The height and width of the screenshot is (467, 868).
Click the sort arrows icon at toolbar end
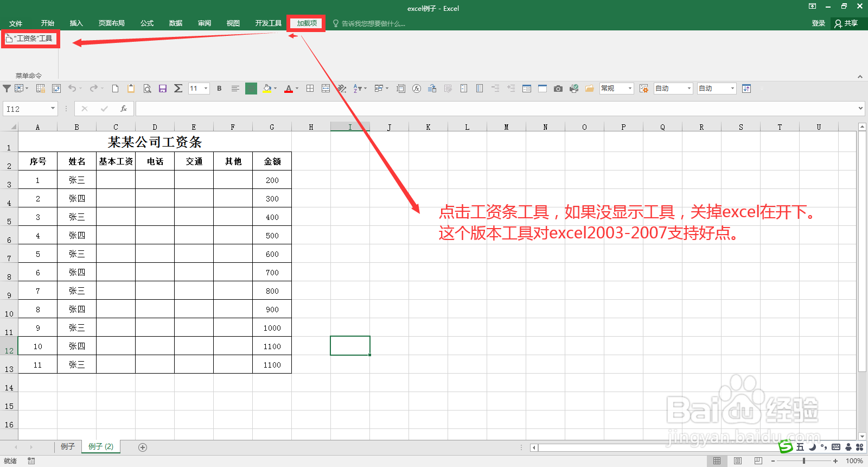pos(746,89)
